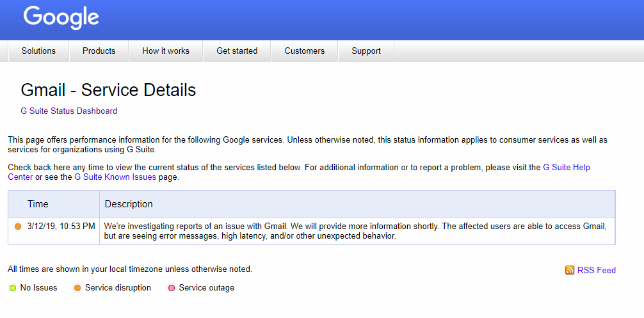This screenshot has width=644, height=318.
Task: Open the Solutions menu
Action: 38,51
